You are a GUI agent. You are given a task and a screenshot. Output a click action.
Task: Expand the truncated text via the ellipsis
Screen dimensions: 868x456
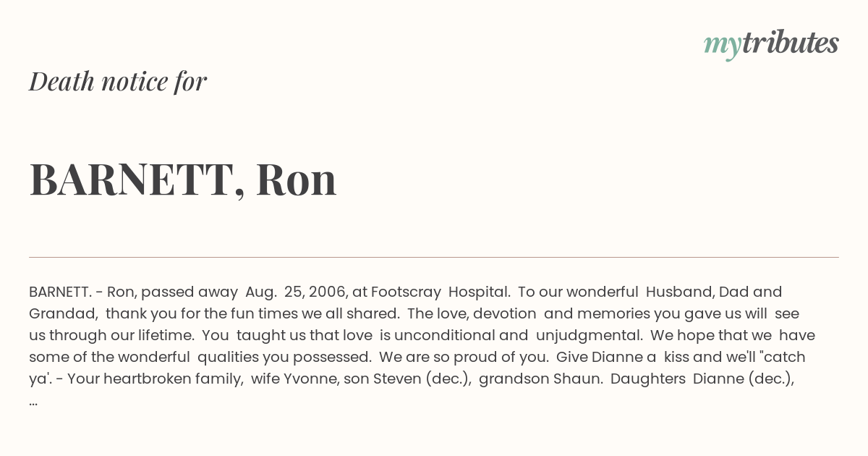coord(34,401)
